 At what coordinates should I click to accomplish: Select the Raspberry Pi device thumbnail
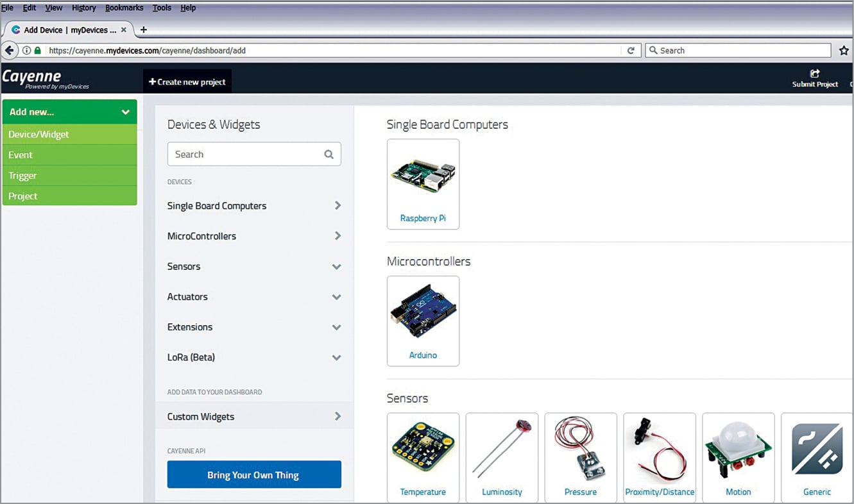[423, 183]
